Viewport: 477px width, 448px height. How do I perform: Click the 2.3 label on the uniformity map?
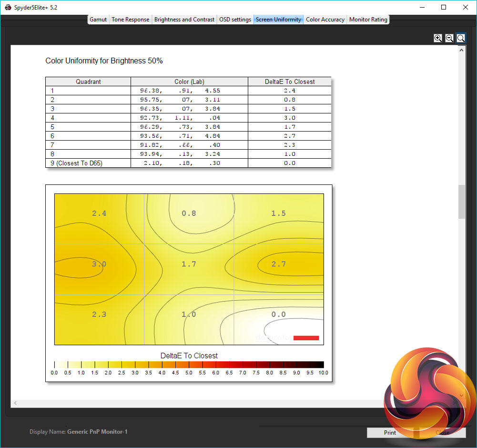tap(99, 315)
